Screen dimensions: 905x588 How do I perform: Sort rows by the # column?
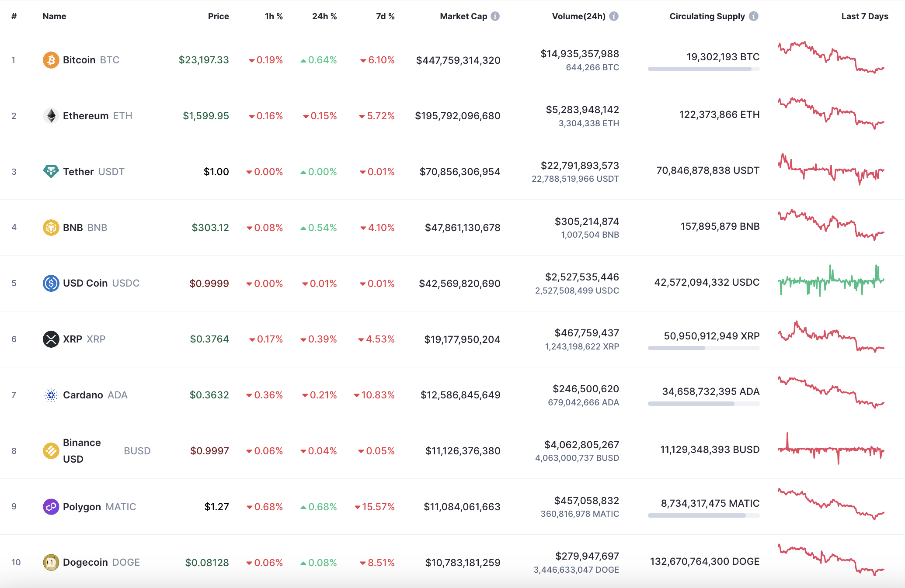coord(14,16)
